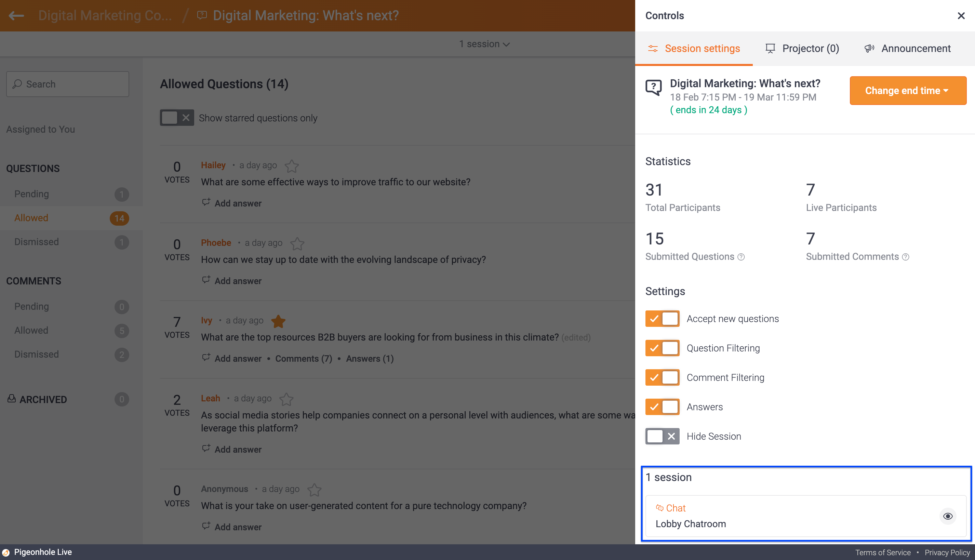Click the author name Hailey

coord(213,165)
